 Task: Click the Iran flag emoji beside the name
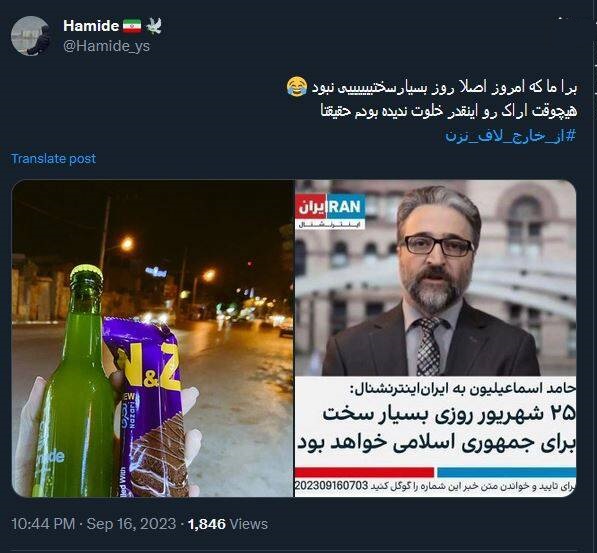click(132, 26)
